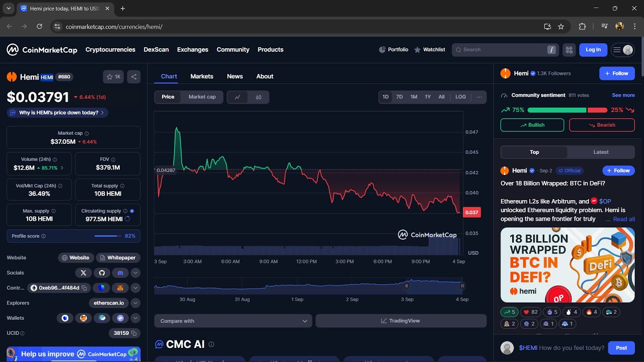Expand the Contracts list chevron
The height and width of the screenshot is (362, 644).
point(135,288)
